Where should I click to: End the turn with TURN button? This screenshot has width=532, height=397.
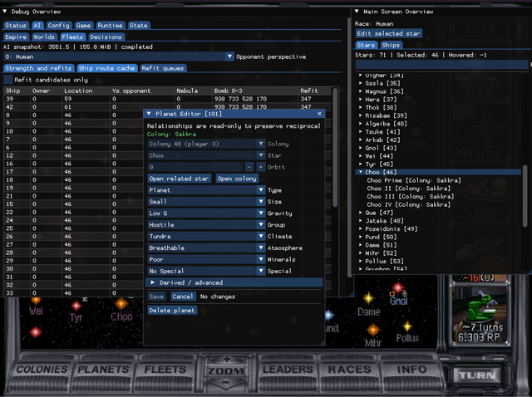(477, 375)
